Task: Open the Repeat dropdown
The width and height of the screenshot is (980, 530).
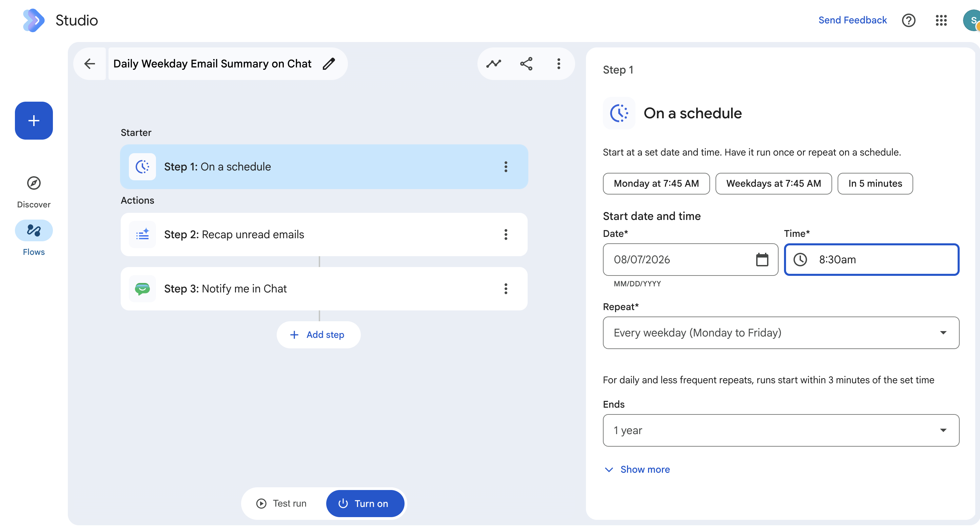Action: click(x=781, y=333)
